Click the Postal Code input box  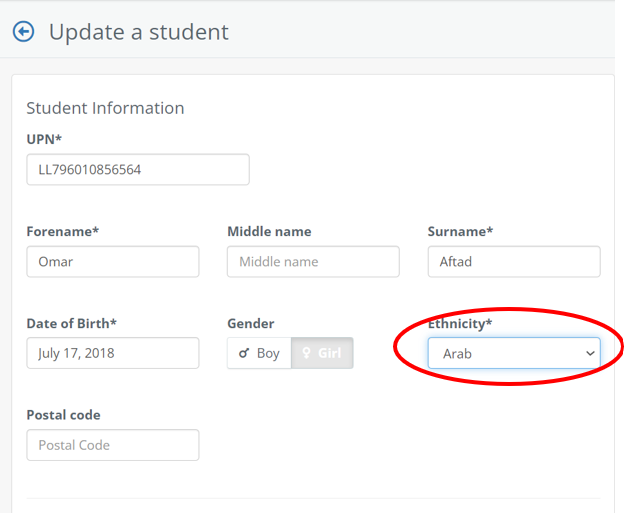(x=112, y=445)
